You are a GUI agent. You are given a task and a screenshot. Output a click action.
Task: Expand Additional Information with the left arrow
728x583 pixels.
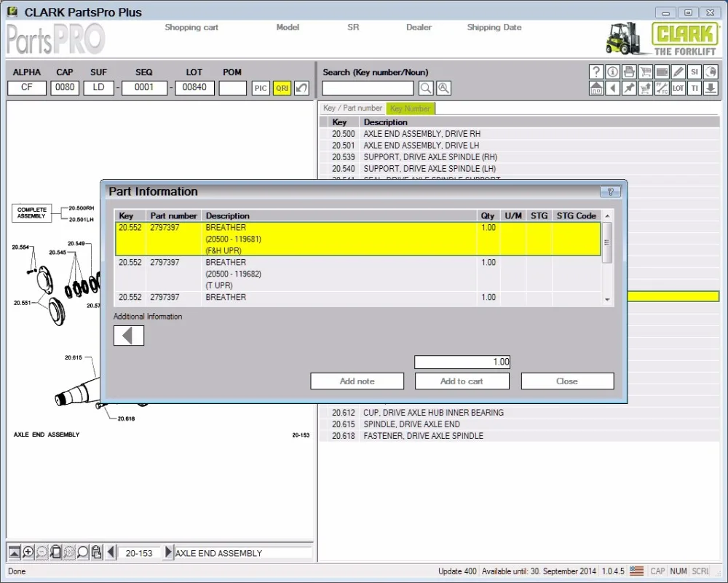click(x=129, y=336)
